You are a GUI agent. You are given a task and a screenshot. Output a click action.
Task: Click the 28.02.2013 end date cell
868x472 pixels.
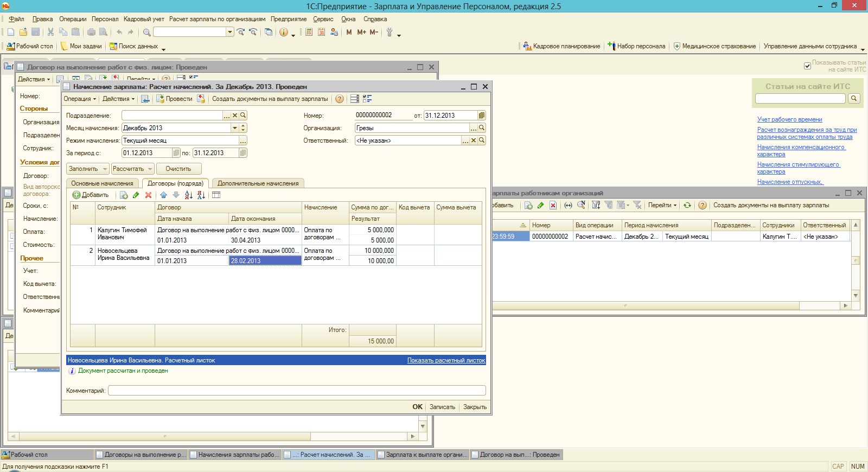(x=265, y=261)
